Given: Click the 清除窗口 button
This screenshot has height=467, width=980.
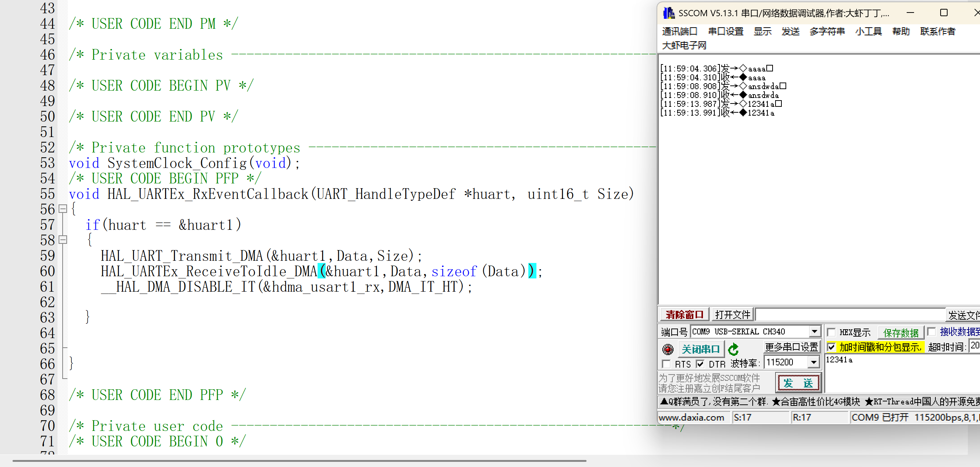Looking at the screenshot, I should point(684,315).
